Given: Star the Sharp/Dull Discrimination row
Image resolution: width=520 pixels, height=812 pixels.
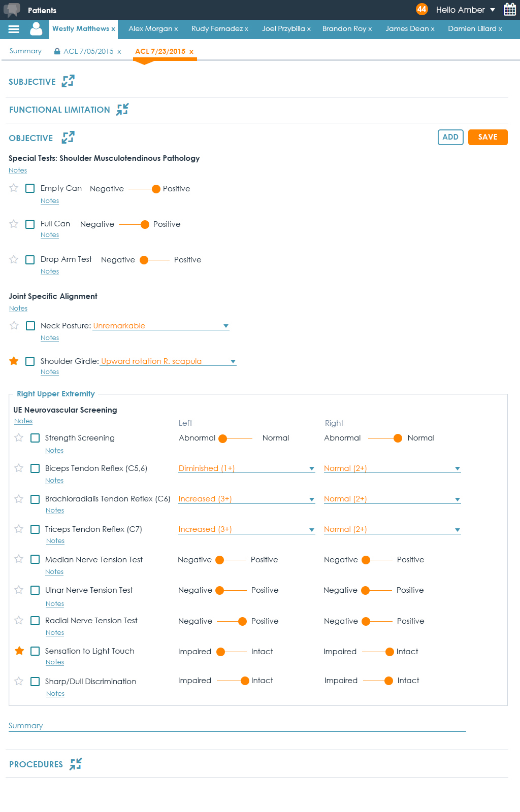Looking at the screenshot, I should tap(19, 681).
